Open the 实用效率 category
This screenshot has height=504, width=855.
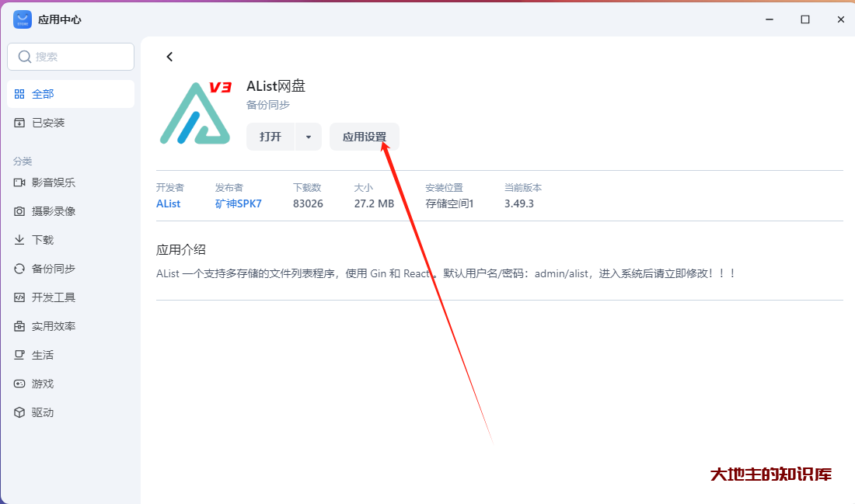[71, 326]
